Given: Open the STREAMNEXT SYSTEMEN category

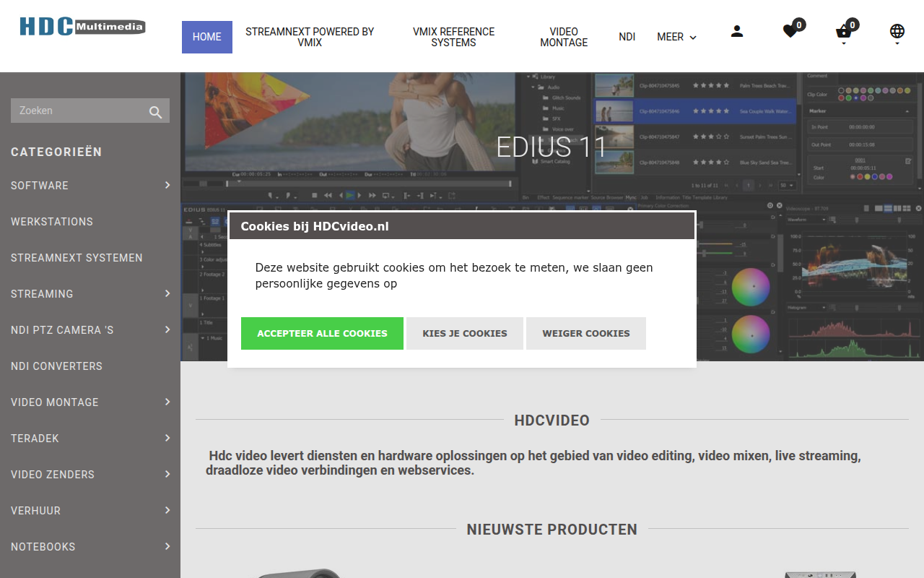Looking at the screenshot, I should point(77,258).
